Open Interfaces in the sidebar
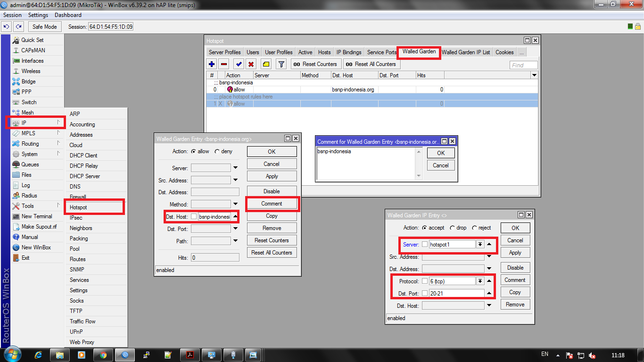This screenshot has height=362, width=644. click(x=32, y=61)
